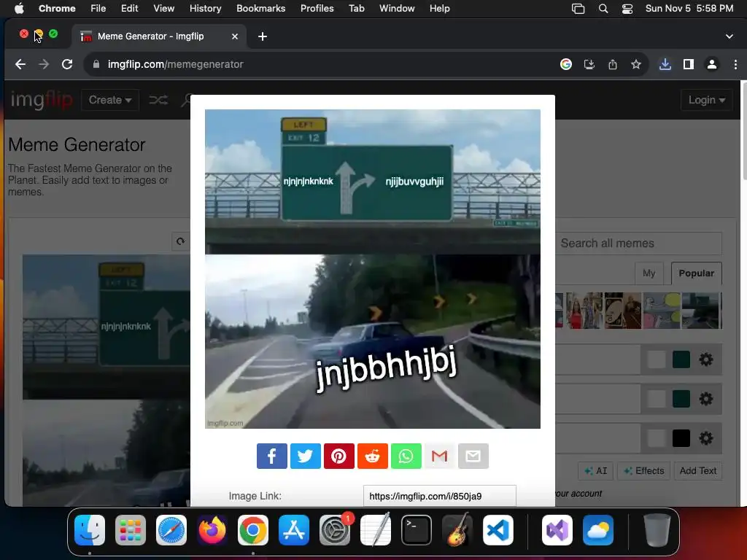747x560 pixels.
Task: Open the Create dropdown
Action: pyautogui.click(x=110, y=100)
